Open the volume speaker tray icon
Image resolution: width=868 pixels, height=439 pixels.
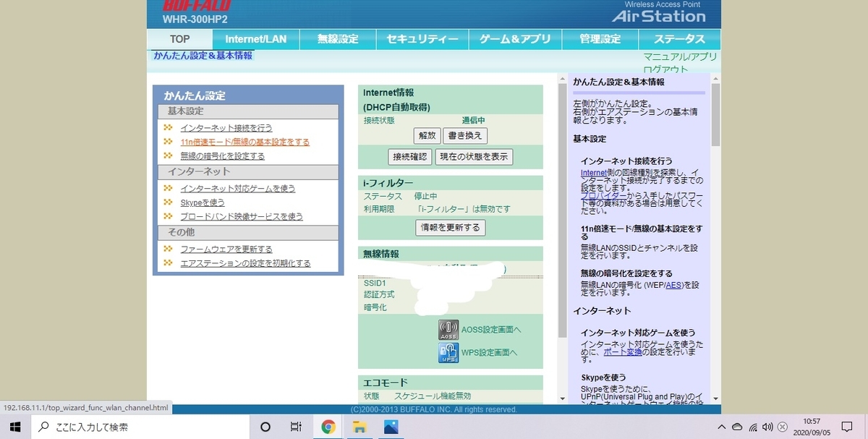(x=769, y=427)
